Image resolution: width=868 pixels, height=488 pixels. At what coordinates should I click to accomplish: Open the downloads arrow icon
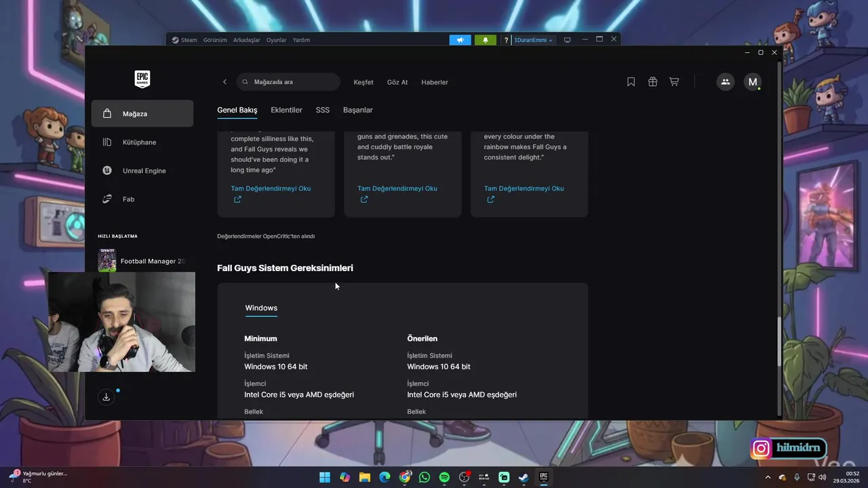(x=106, y=397)
